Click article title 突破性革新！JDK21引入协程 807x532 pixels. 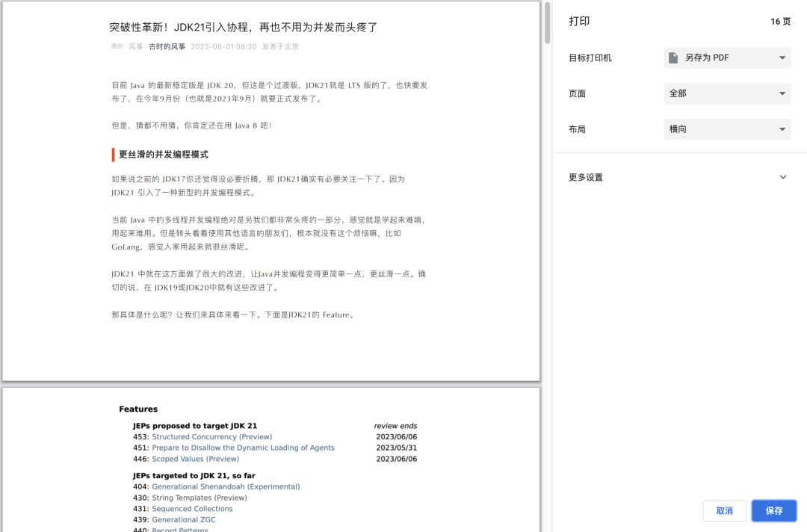pyautogui.click(x=244, y=27)
